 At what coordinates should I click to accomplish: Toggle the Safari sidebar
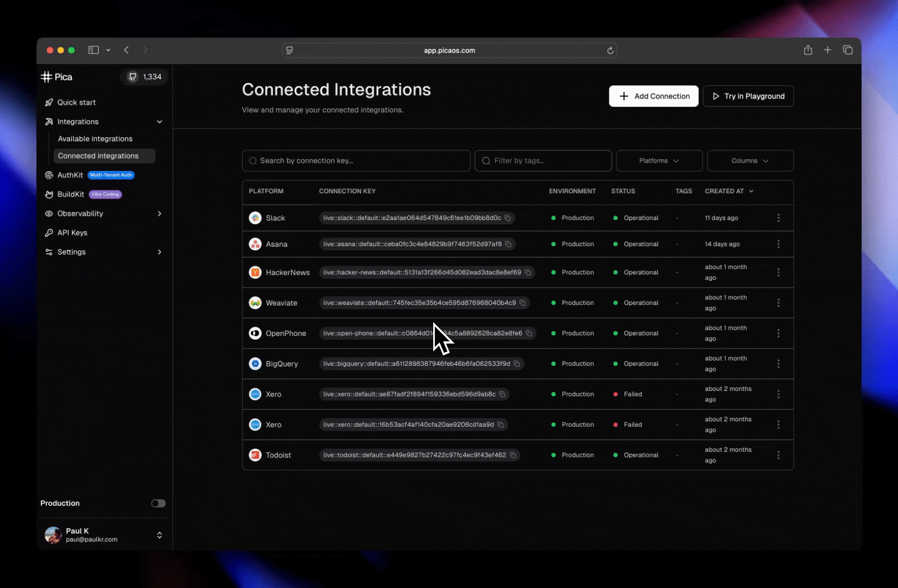tap(94, 50)
